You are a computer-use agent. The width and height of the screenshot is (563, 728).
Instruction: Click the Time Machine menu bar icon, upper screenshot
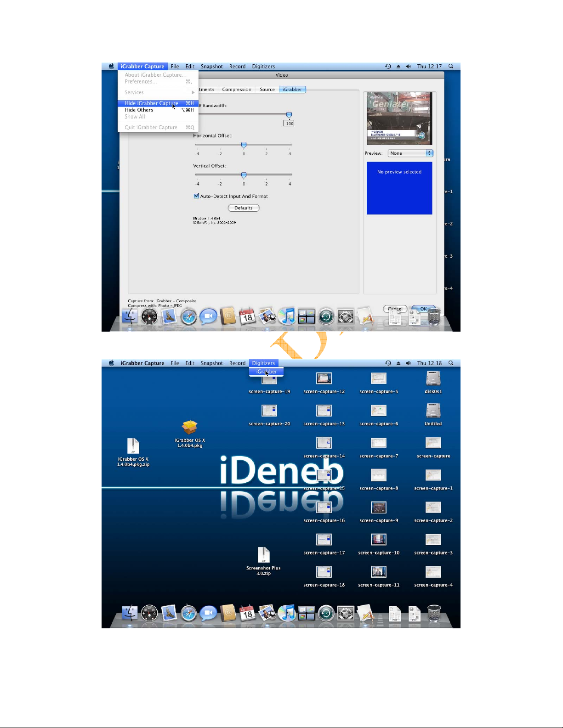(x=388, y=66)
